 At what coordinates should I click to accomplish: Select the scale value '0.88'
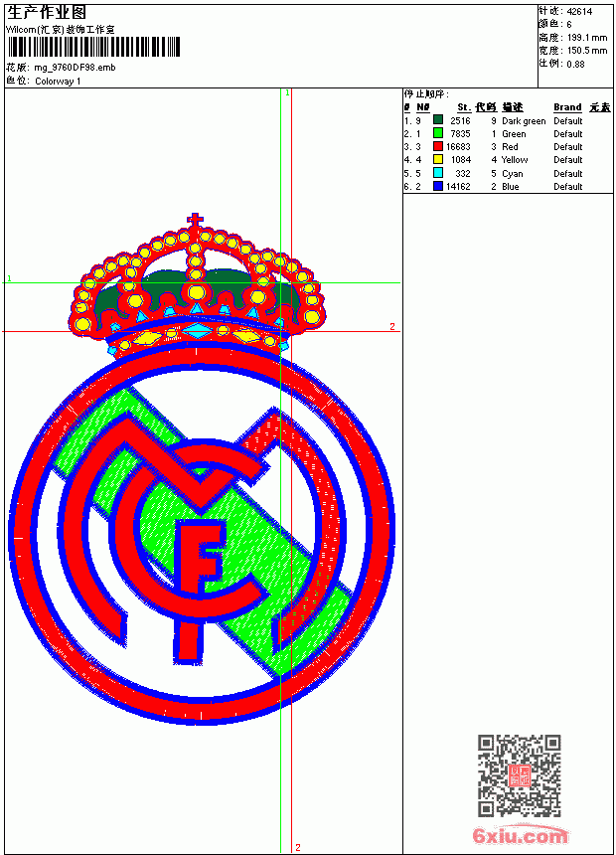pyautogui.click(x=575, y=64)
